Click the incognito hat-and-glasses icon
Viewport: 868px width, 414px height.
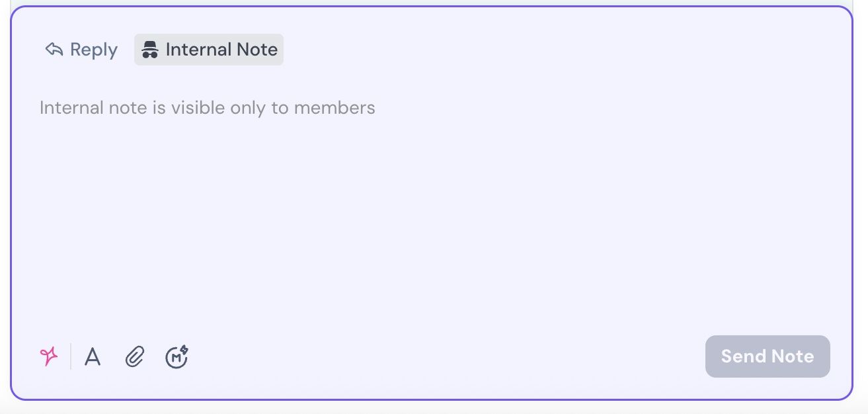pos(150,50)
